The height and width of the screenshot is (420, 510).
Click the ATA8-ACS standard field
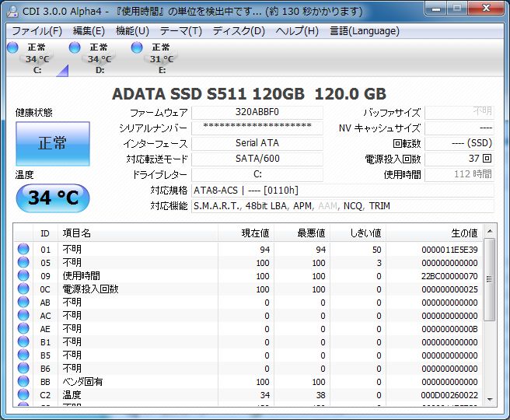[343, 191]
